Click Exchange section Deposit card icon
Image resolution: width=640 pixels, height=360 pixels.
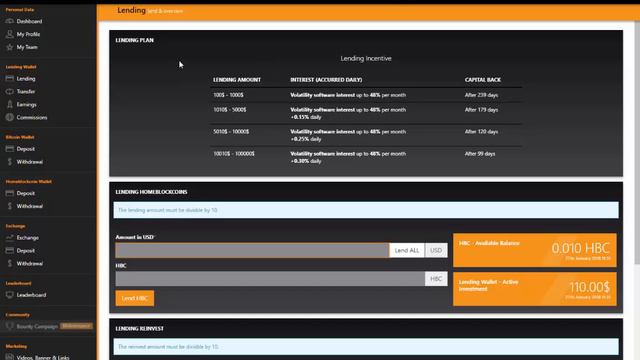[x=10, y=251]
